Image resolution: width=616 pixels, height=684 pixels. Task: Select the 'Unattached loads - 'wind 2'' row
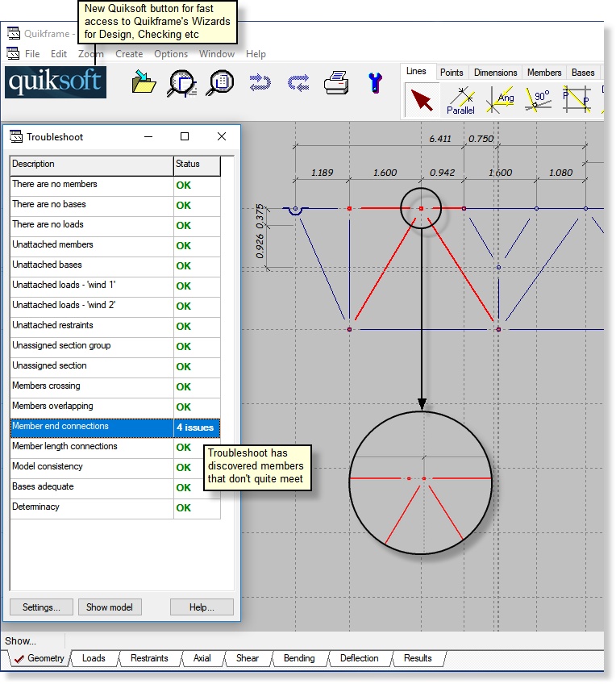click(x=115, y=307)
